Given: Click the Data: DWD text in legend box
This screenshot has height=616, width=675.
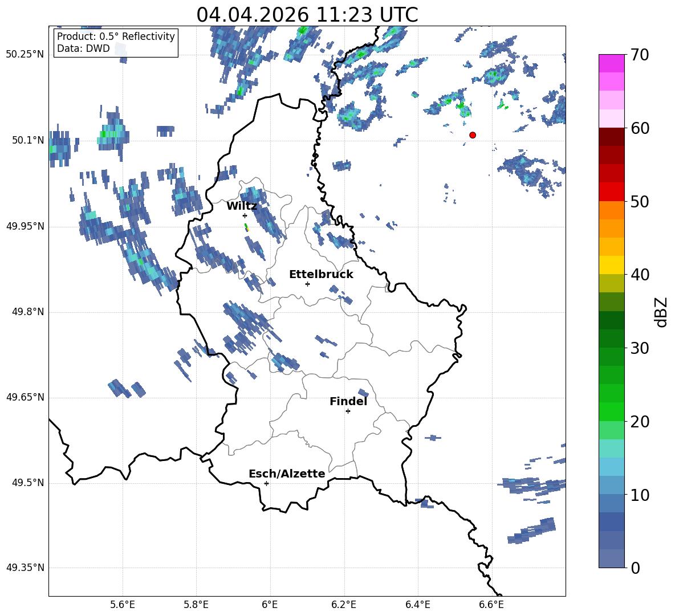Looking at the screenshot, I should point(83,48).
